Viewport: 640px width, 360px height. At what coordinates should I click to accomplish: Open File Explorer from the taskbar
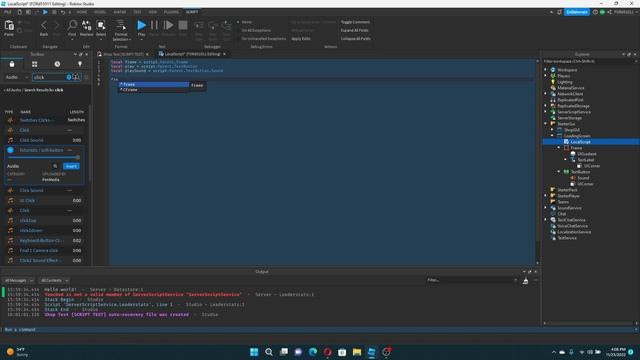[357, 352]
